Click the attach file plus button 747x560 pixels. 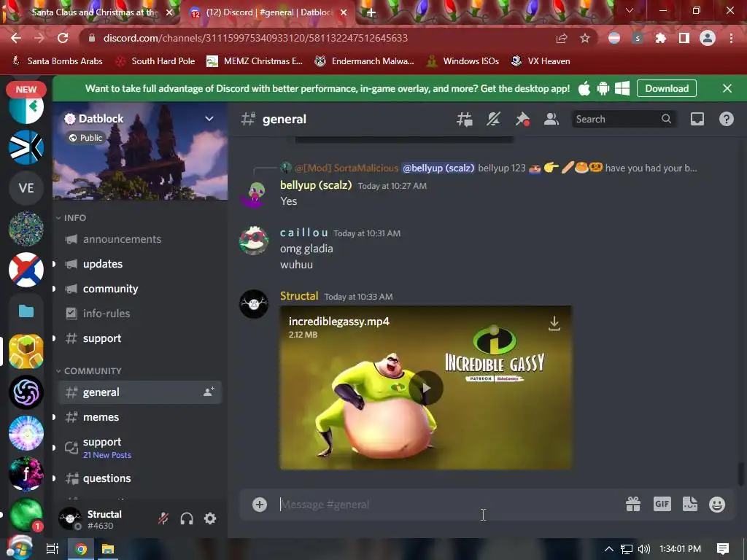coord(260,505)
